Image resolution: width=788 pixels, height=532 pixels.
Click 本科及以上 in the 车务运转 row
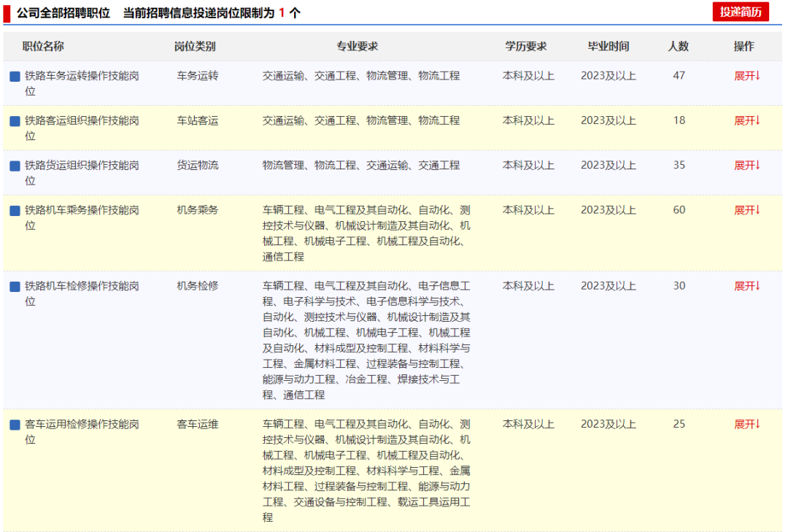click(528, 76)
